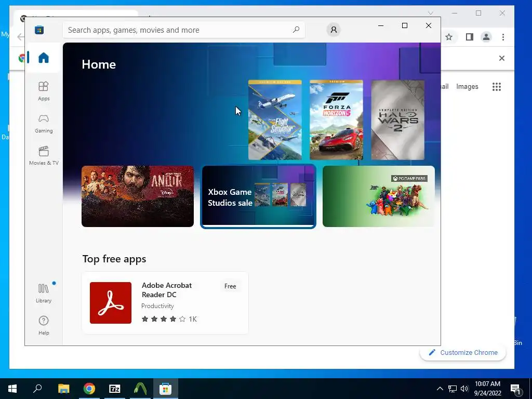
Task: Open the volume control in system tray
Action: pos(464,389)
